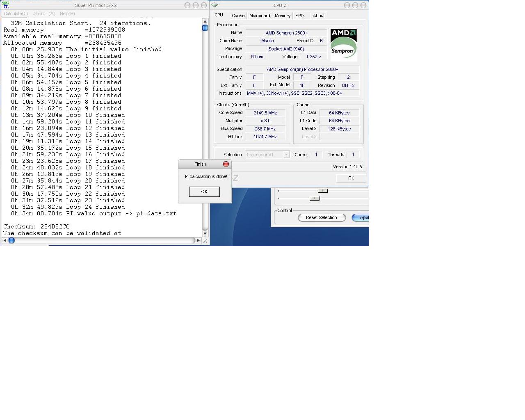Click the PI value output pi_data.txt line
This screenshot has width=525, height=420.
(x=94, y=213)
